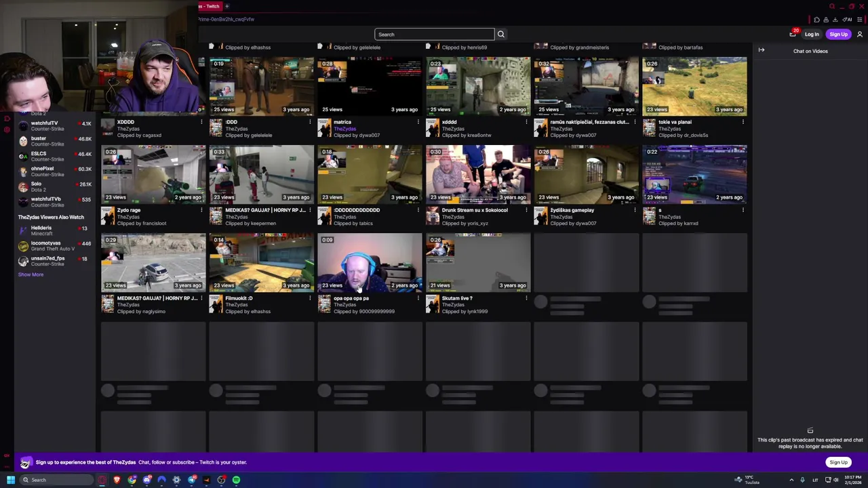Open the Windows taskbar search box
This screenshot has height=488, width=868.
click(57, 480)
